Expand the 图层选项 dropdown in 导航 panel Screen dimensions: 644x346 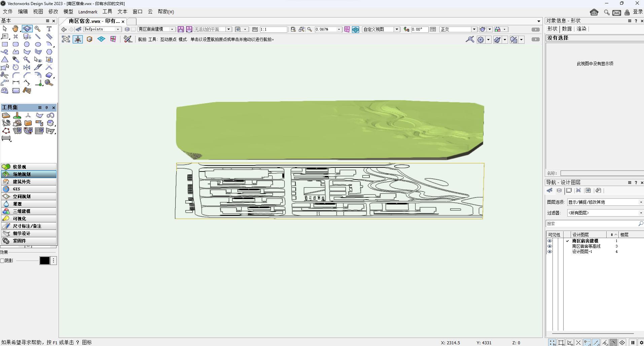[x=641, y=202]
